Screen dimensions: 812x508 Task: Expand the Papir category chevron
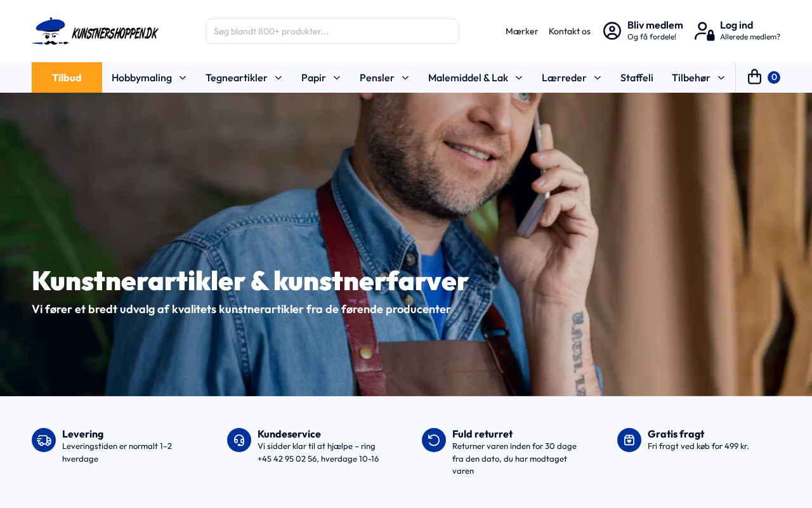[337, 77]
